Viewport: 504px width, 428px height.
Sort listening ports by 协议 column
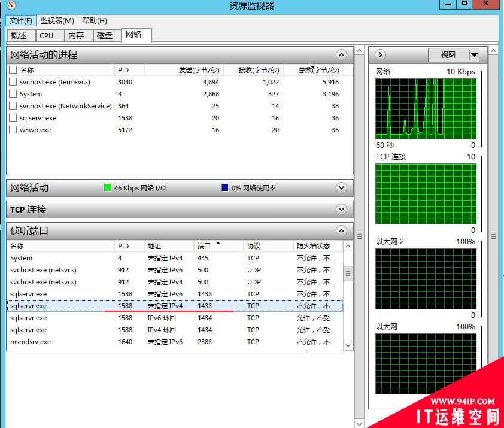pos(268,246)
